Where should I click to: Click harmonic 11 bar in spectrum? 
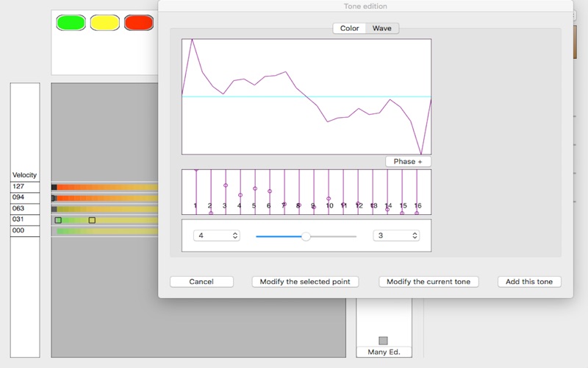tap(343, 192)
